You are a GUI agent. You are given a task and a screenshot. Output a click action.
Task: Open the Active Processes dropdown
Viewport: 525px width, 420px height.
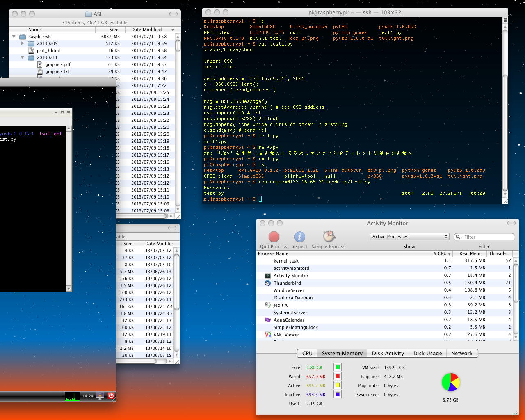coord(409,237)
